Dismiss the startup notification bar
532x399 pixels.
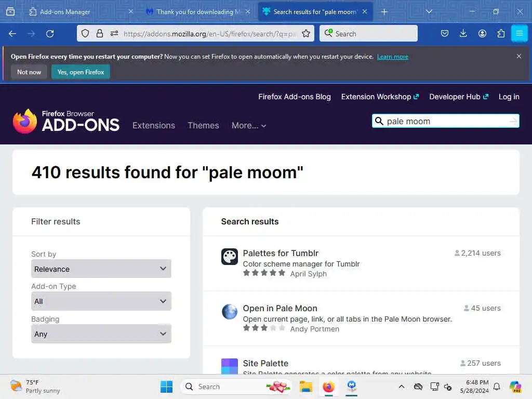coord(519,56)
